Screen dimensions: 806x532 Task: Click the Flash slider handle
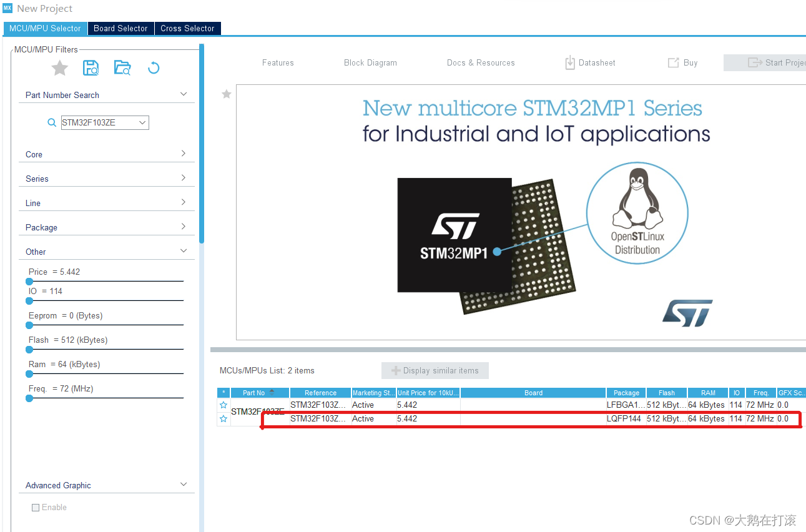coord(29,350)
